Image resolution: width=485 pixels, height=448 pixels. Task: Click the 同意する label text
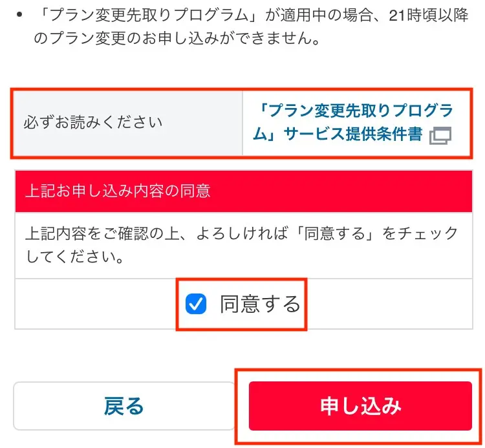[x=260, y=304]
